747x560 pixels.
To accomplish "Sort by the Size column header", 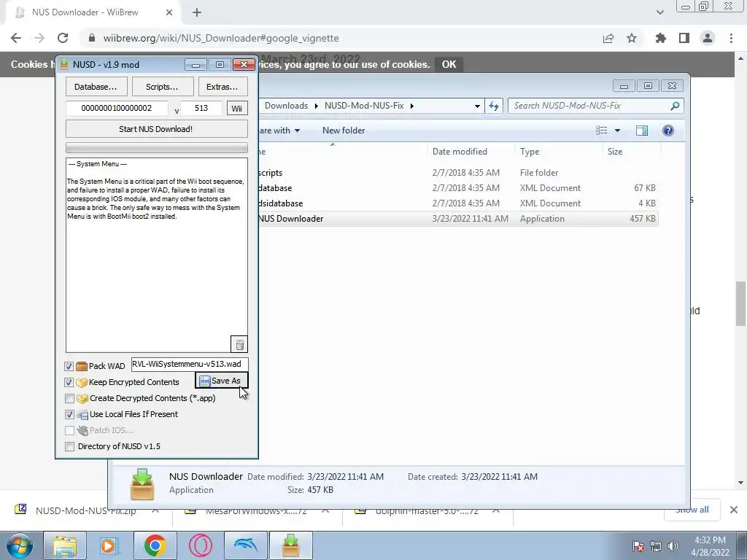I will tap(615, 152).
